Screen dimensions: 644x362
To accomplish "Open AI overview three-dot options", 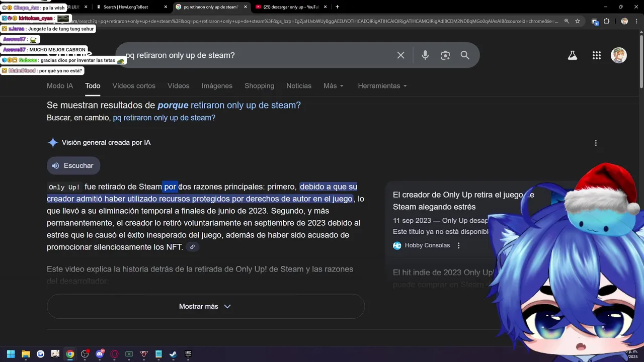I will click(x=596, y=143).
